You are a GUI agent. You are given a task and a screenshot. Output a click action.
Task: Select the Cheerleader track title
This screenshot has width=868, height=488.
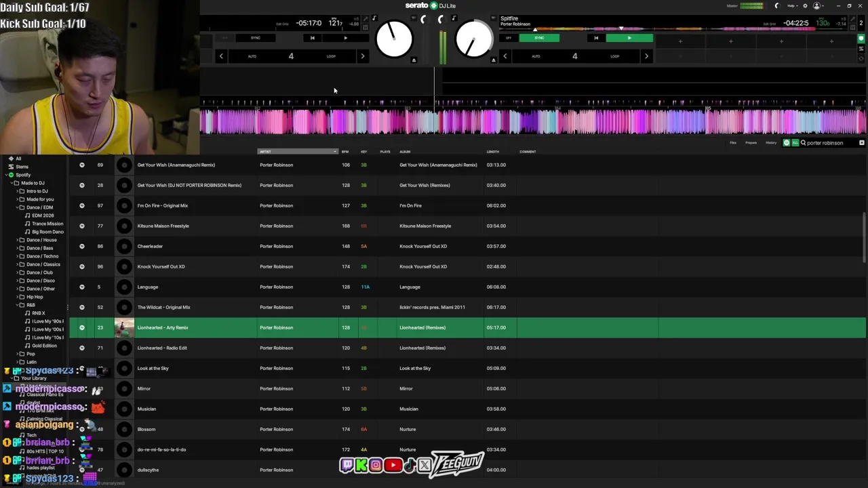(150, 246)
